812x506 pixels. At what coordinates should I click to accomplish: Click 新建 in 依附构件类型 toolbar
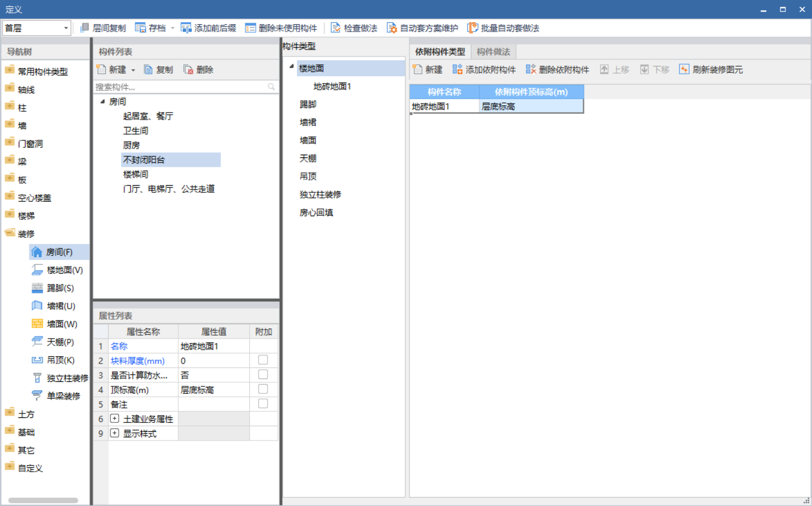click(x=428, y=69)
